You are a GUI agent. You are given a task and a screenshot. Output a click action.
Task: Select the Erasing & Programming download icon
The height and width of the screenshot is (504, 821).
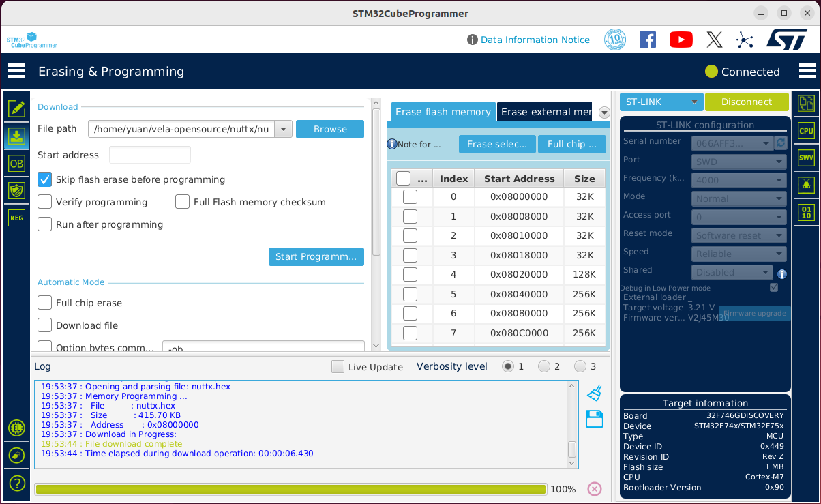tap(16, 136)
